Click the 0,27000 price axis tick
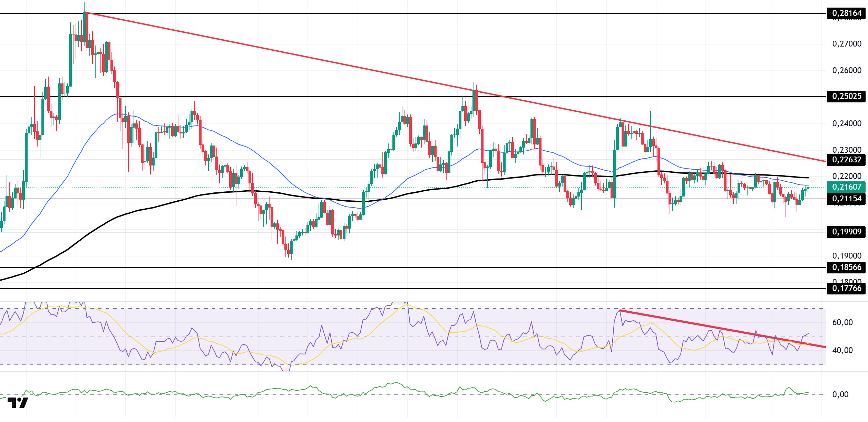 point(847,44)
